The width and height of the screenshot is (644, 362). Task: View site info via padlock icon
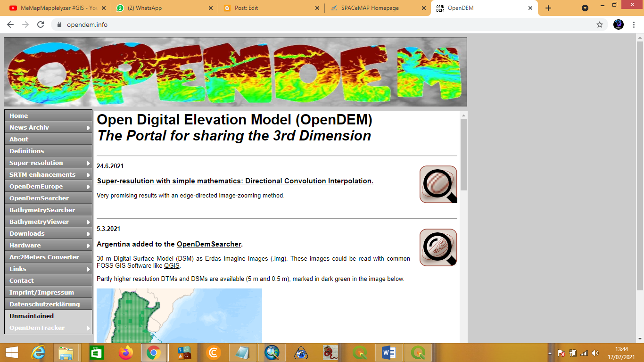click(59, 25)
